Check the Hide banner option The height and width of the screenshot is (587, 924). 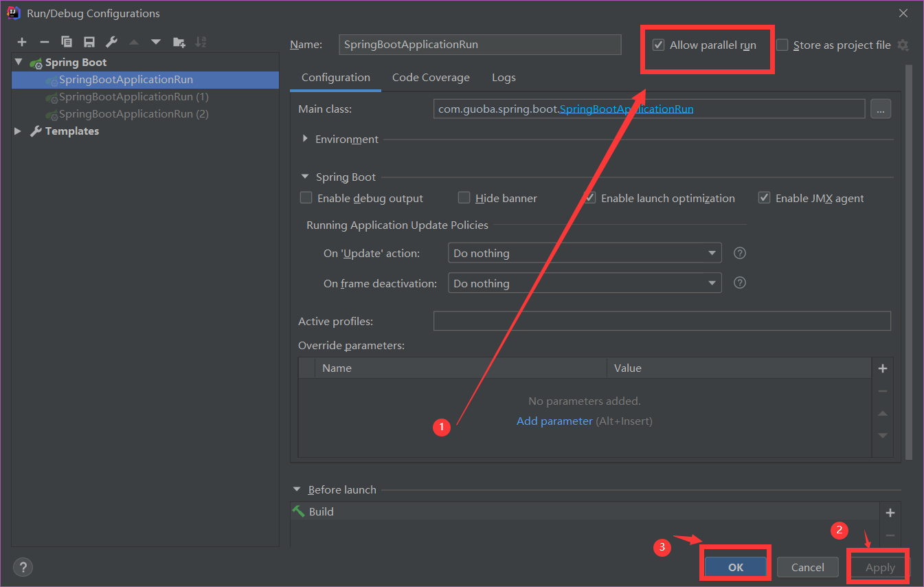pyautogui.click(x=464, y=198)
